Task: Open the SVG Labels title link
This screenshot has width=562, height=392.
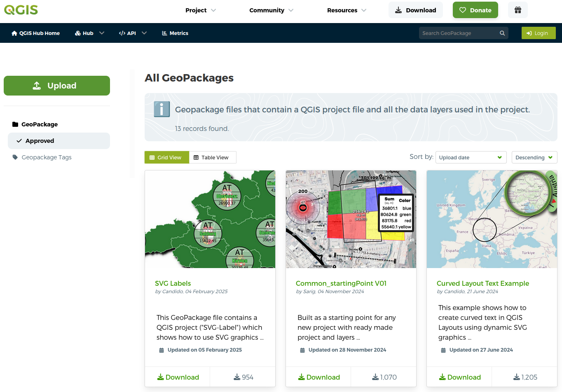Action: pos(173,283)
